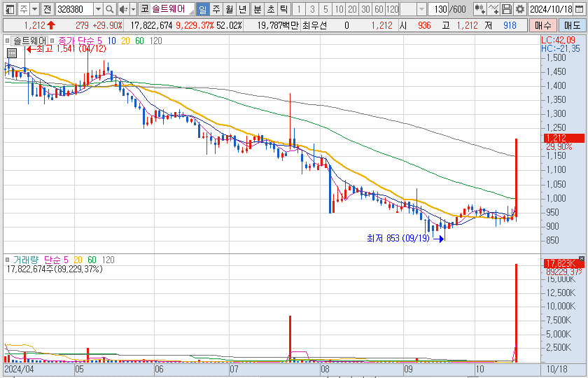Click the add candle comparison chart icon
588x378 pixels.
coord(480,9)
